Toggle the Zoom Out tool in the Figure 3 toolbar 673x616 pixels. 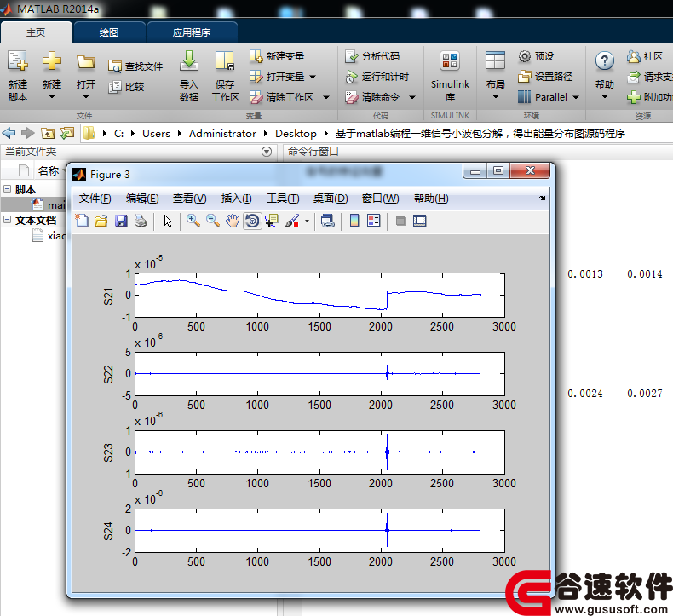pos(213,221)
